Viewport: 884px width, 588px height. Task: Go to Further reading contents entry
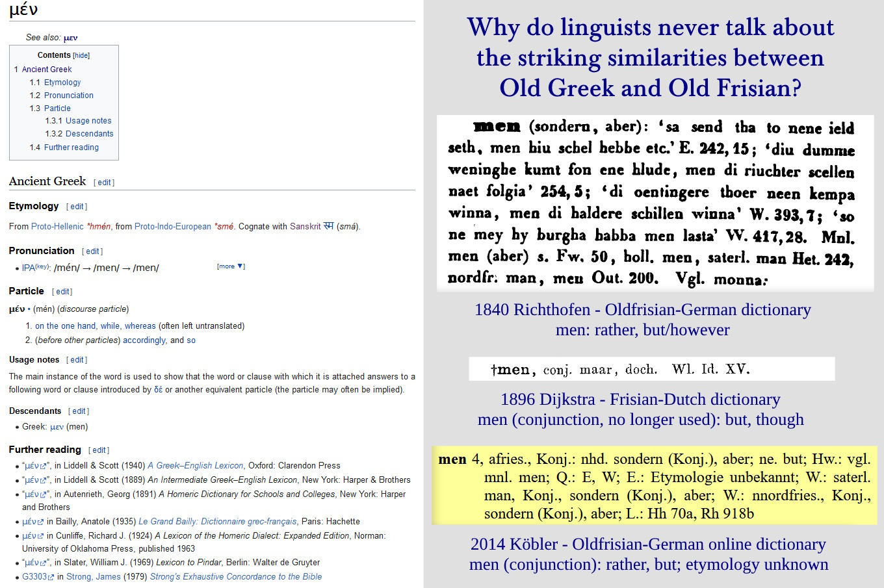click(x=71, y=147)
